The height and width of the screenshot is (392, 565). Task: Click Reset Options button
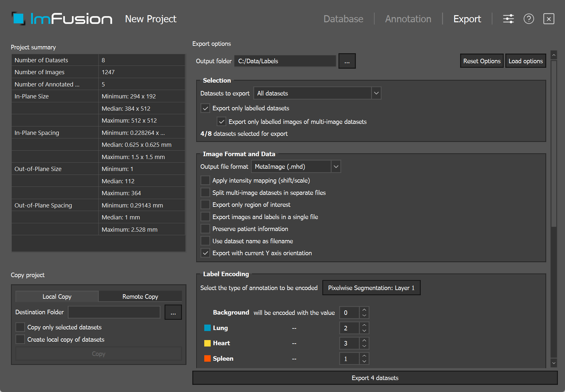click(x=482, y=61)
